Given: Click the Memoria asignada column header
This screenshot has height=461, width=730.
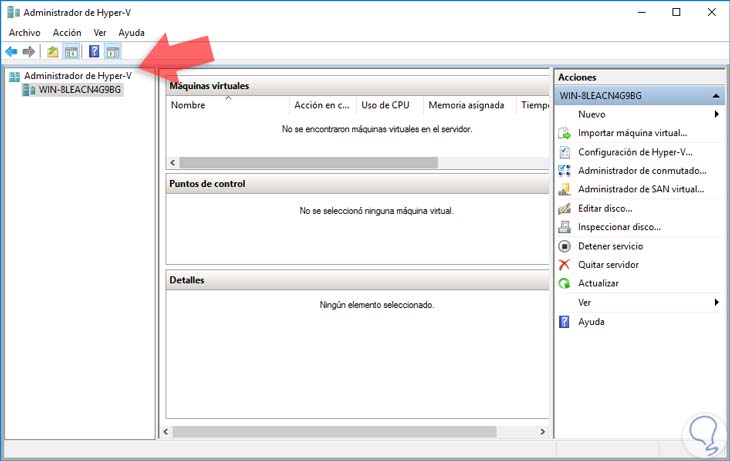Looking at the screenshot, I should (x=469, y=105).
